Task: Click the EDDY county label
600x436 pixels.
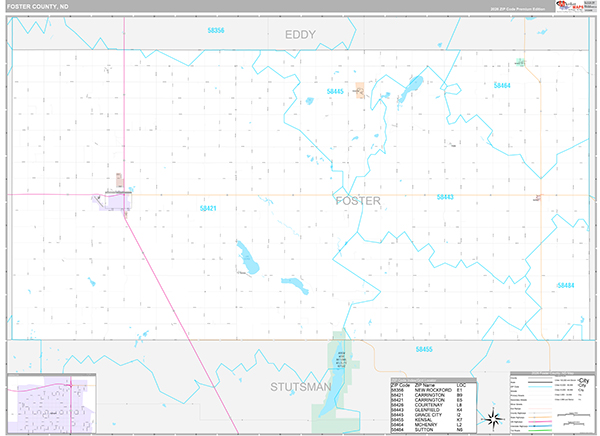Action: 300,35
